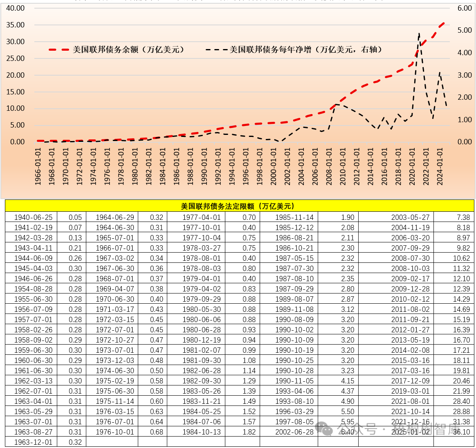
Task: Select the table cell 1985-11-14
Action: tap(294, 217)
